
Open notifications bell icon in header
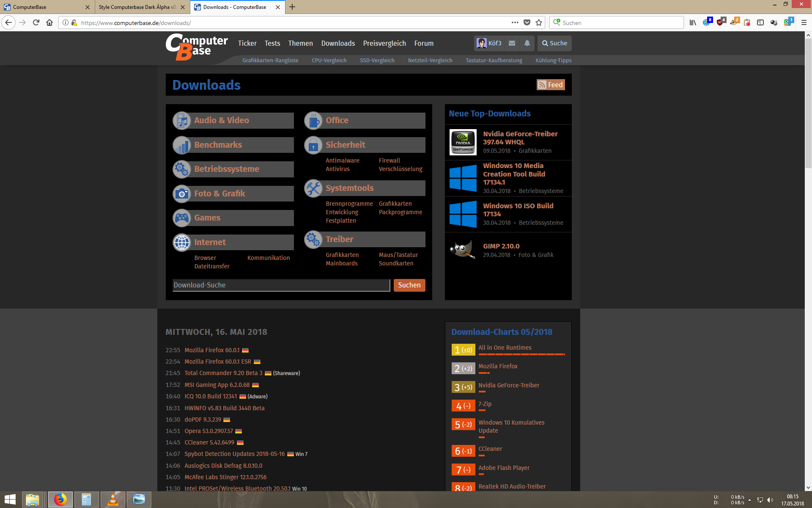pos(527,43)
